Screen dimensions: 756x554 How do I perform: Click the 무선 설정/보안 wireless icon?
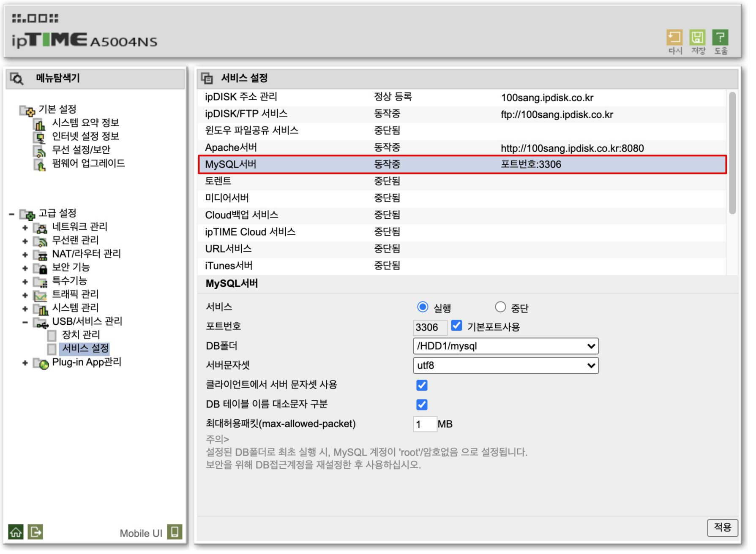[x=40, y=151]
